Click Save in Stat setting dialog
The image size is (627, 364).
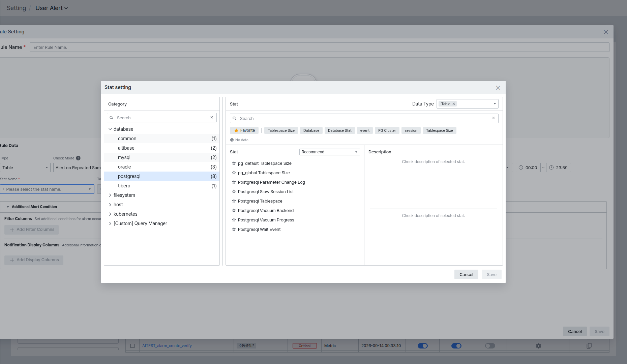[x=491, y=274]
